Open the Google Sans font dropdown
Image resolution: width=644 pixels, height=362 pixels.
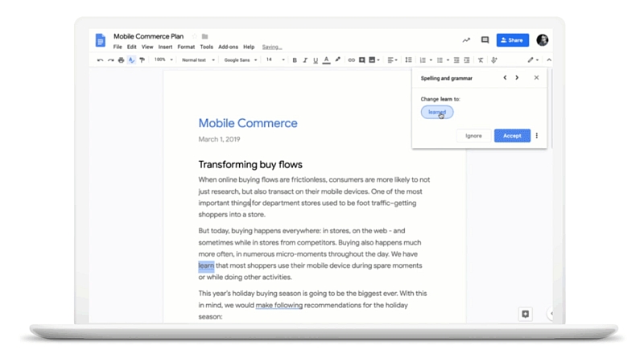click(x=240, y=60)
